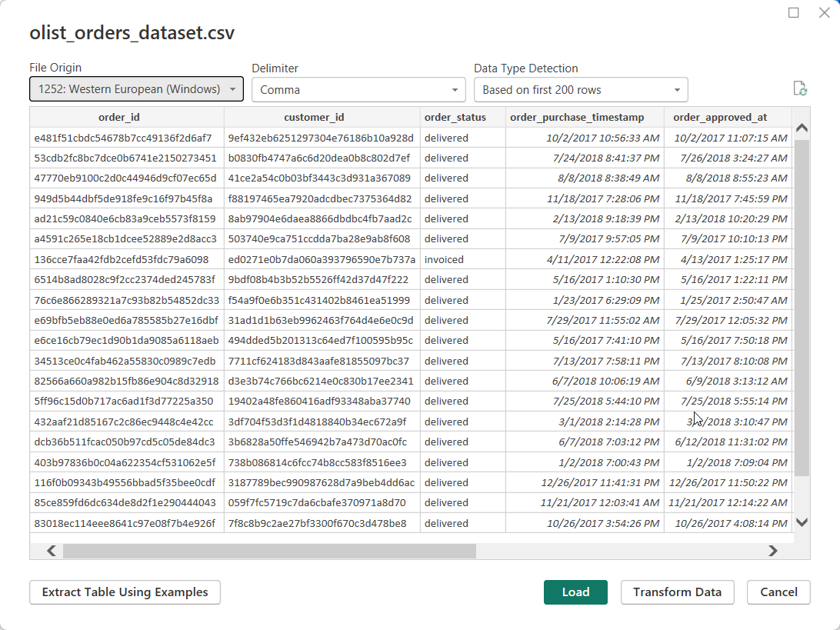Click cell 136cce7faa42fdb2cefd53fdc79a6098
840x630 pixels.
(126, 259)
